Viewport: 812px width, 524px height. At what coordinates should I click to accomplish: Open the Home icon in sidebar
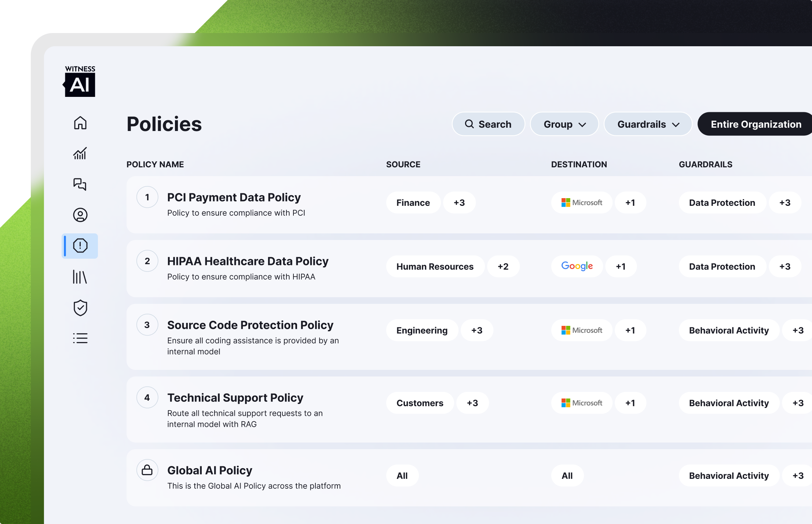pos(80,123)
